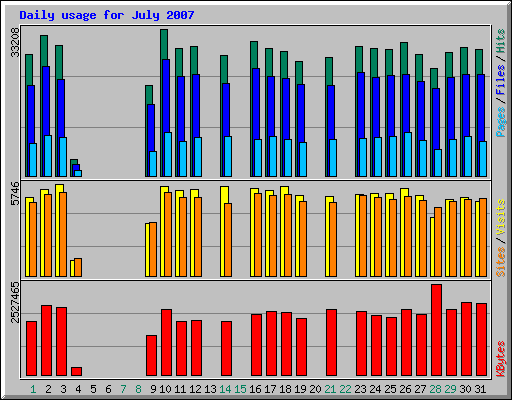The image size is (512, 400).
Task: Select the dark blue files bar for day 21
Action: pyautogui.click(x=331, y=112)
